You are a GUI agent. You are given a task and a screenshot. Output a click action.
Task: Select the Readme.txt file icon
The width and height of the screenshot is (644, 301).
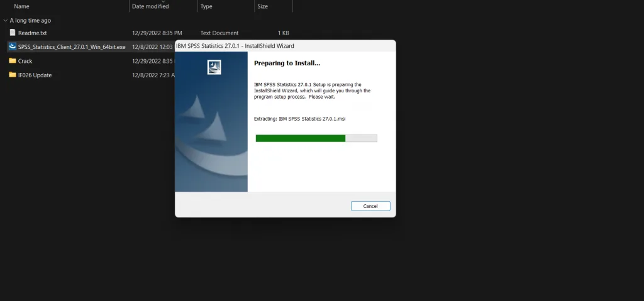[13, 33]
